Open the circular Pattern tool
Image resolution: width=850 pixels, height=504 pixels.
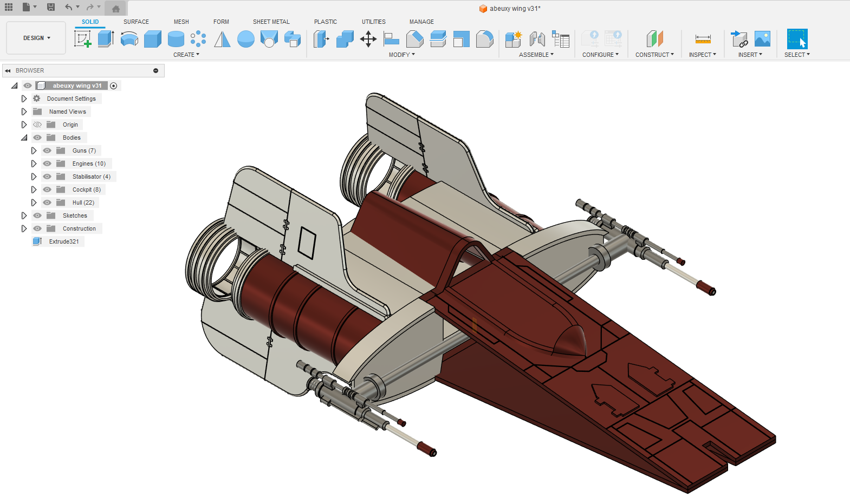(198, 39)
